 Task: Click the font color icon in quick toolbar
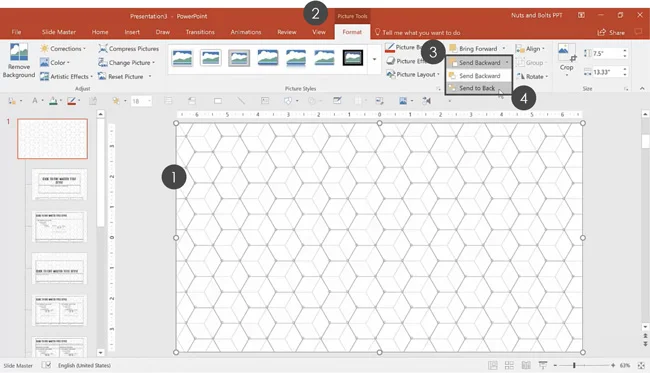(x=35, y=101)
